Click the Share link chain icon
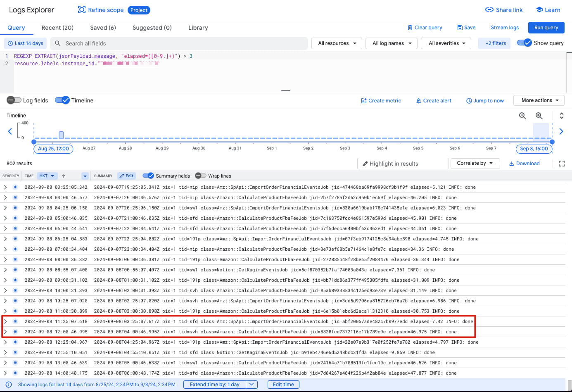This screenshot has height=392, width=572. pos(489,10)
